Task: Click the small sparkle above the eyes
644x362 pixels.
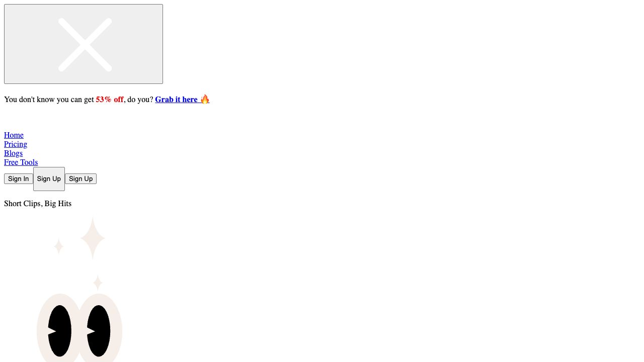Action: click(x=98, y=282)
